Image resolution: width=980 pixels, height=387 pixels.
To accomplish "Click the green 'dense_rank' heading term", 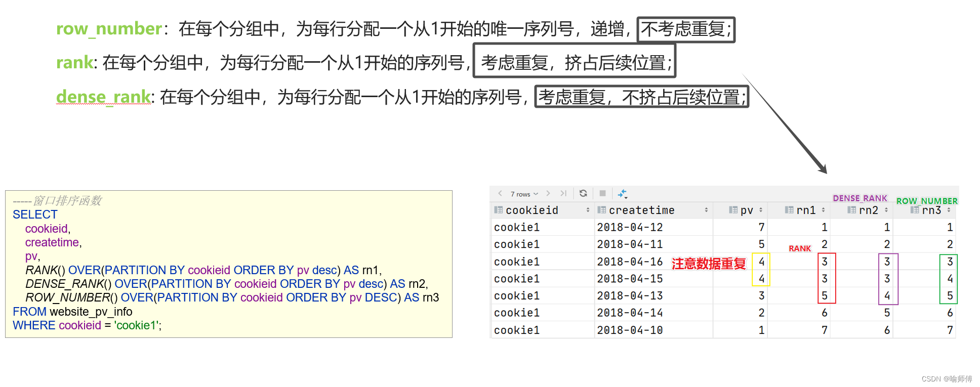I will (x=103, y=97).
